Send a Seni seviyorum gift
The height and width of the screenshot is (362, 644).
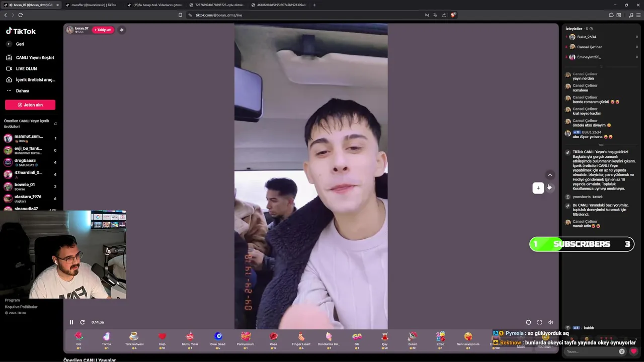click(468, 340)
